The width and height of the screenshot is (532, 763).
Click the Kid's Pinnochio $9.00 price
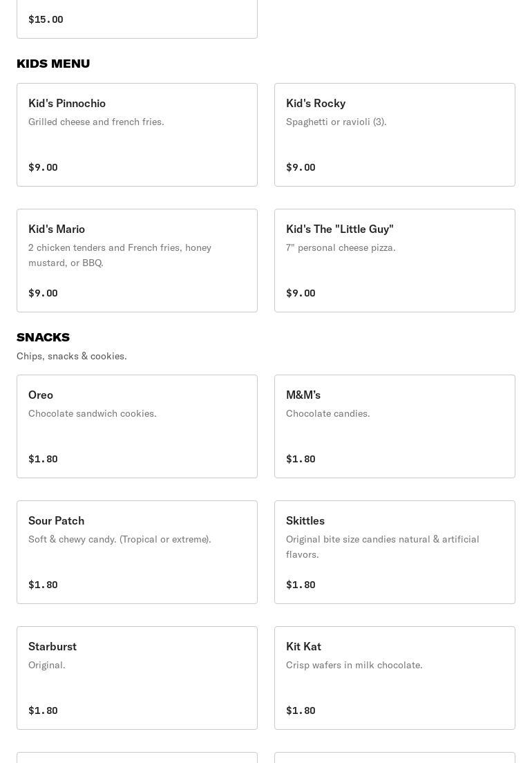(43, 167)
